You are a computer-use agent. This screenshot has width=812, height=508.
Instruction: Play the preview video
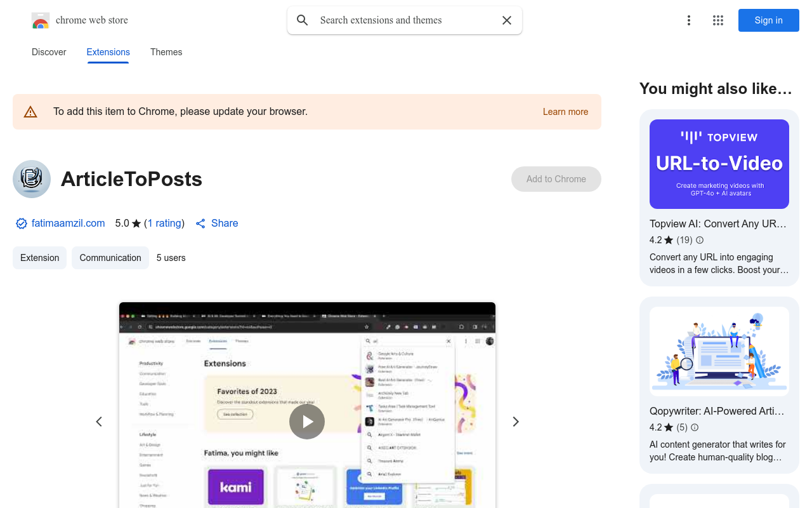click(x=307, y=422)
